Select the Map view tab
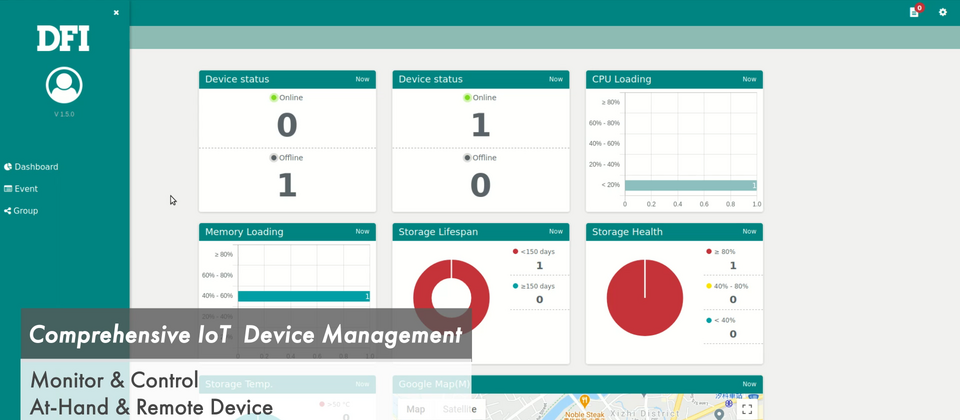This screenshot has height=420, width=960. [415, 409]
